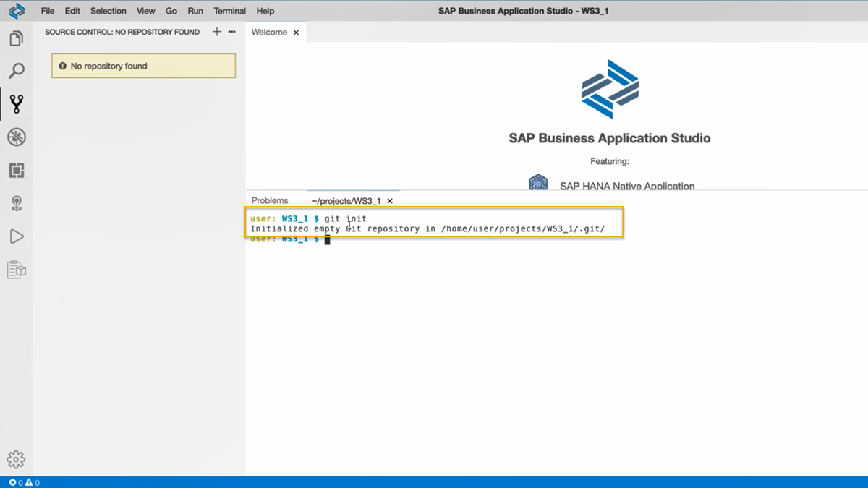Switch to the Problems panel tab
This screenshot has width=868, height=488.
(270, 200)
